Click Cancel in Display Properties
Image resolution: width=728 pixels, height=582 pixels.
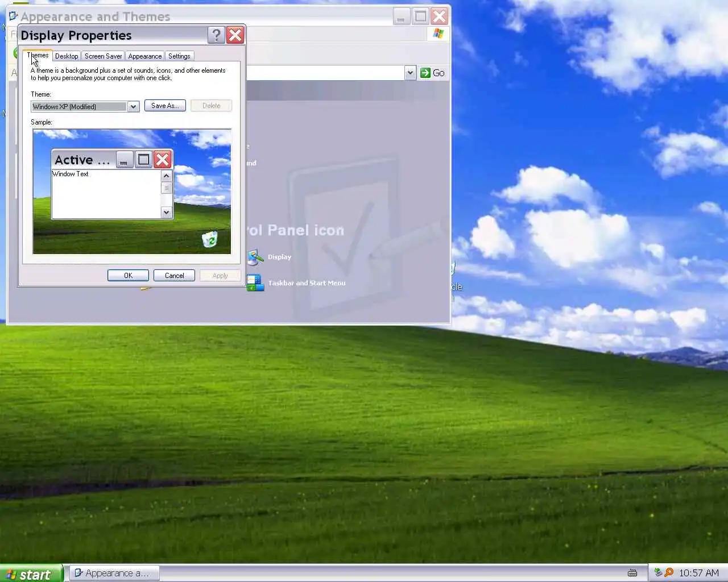pyautogui.click(x=174, y=276)
